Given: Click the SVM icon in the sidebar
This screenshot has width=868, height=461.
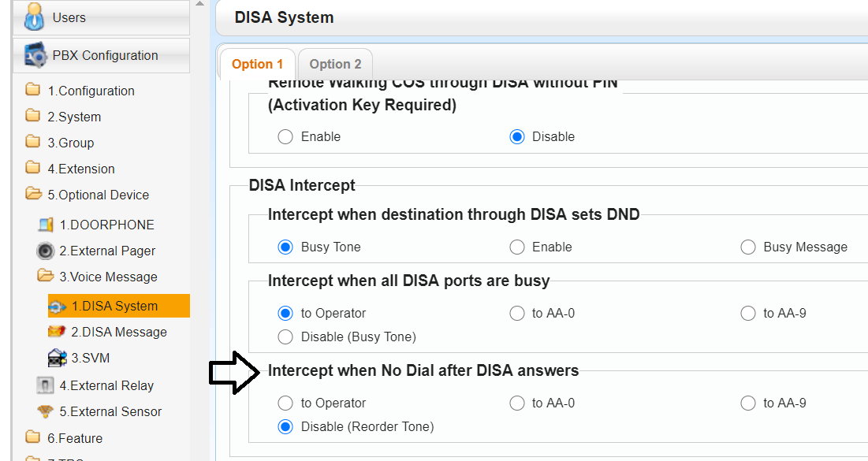Looking at the screenshot, I should click(57, 358).
